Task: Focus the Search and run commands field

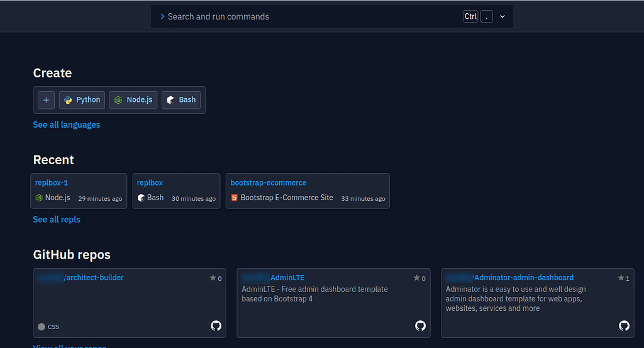Action: [332, 16]
